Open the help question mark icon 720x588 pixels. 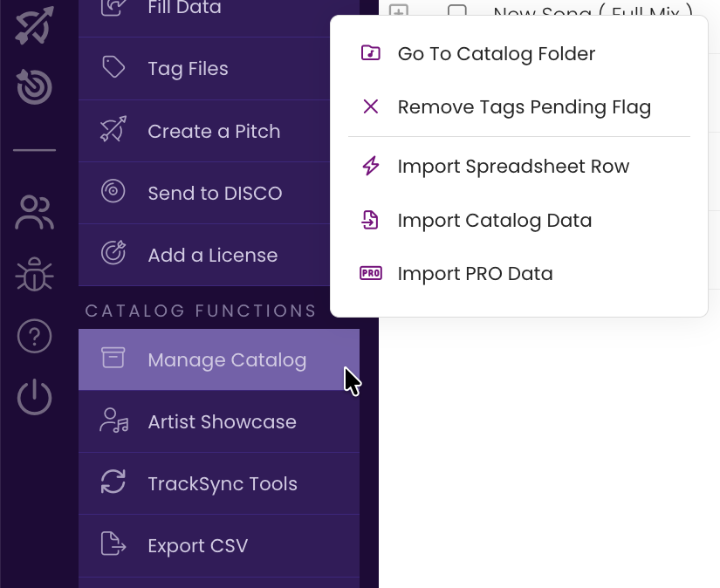coord(34,336)
